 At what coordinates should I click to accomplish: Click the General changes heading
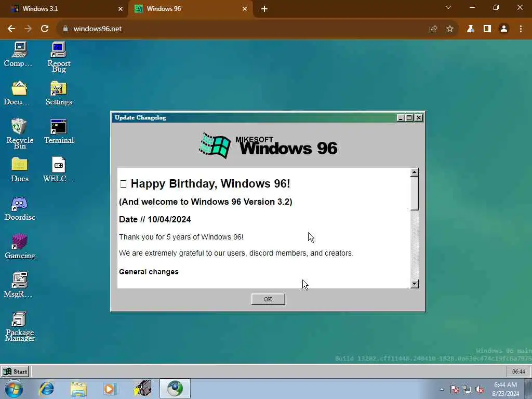149,272
